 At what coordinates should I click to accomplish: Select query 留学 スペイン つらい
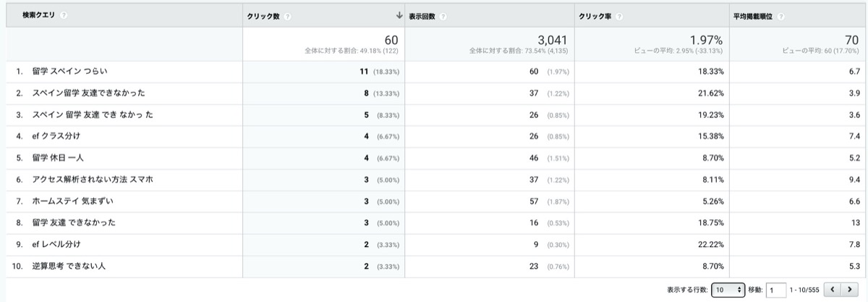(x=70, y=71)
